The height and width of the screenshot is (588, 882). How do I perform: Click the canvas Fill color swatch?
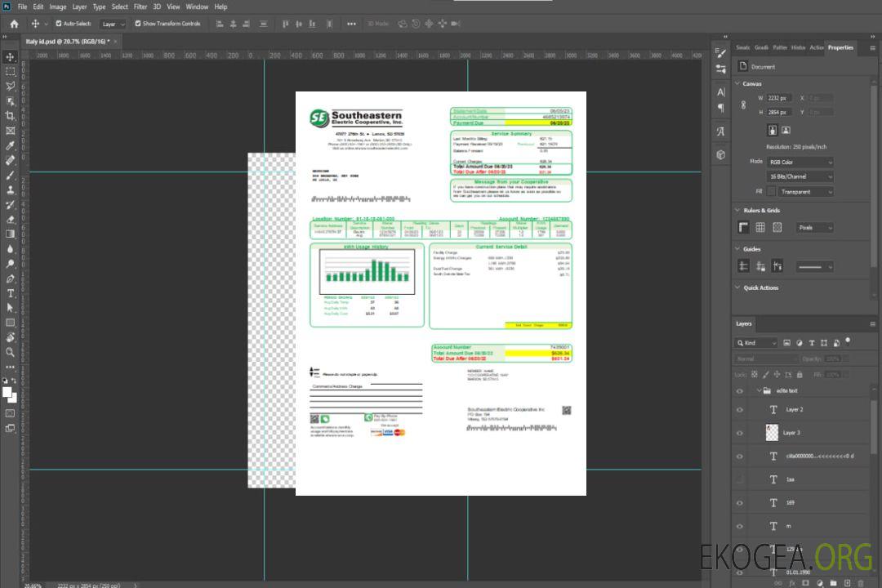coord(771,192)
